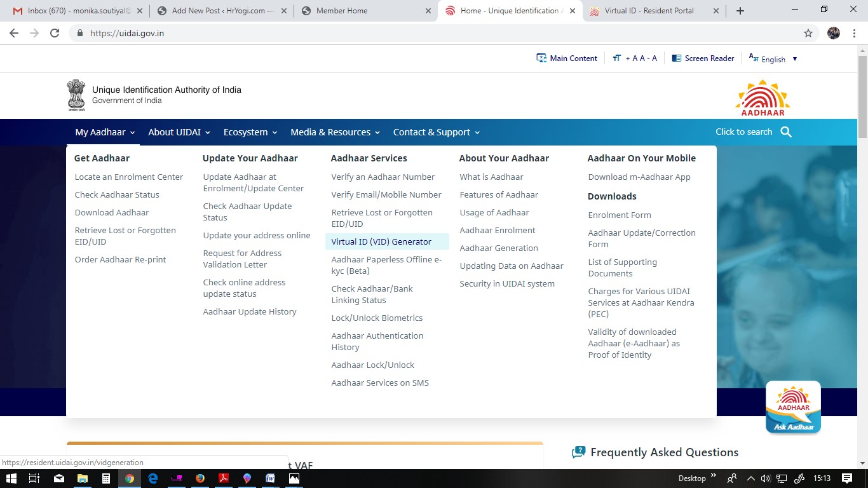
Task: Switch to the Member Home tab
Action: tap(366, 11)
